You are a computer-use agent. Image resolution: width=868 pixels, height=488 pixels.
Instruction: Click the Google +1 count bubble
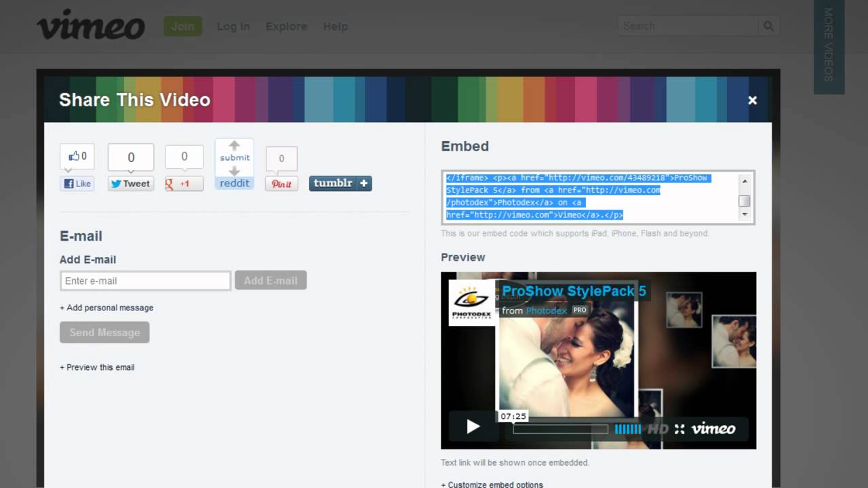(184, 157)
